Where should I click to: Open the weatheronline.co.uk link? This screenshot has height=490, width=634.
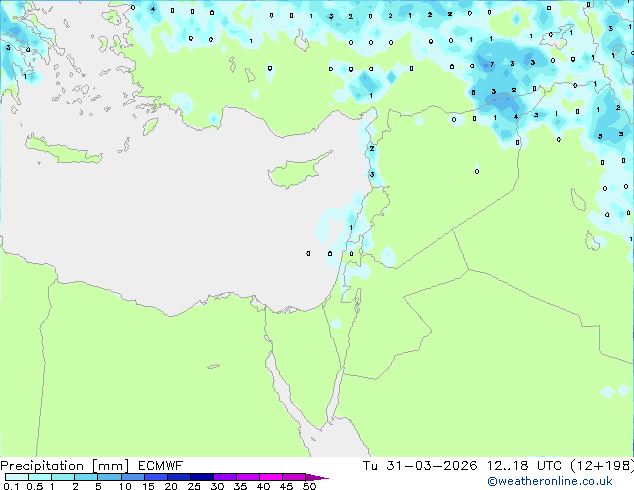[549, 481]
